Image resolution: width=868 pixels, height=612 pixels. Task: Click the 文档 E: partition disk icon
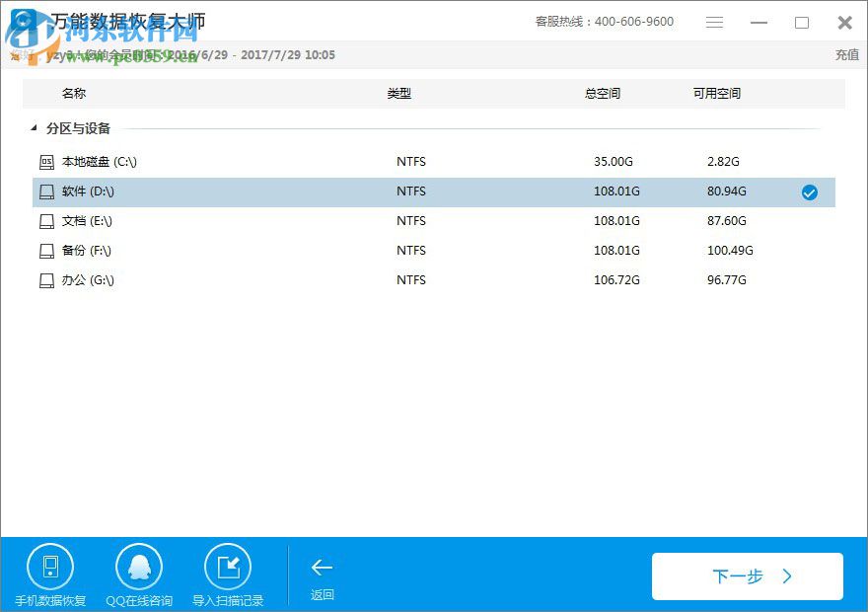(x=46, y=221)
